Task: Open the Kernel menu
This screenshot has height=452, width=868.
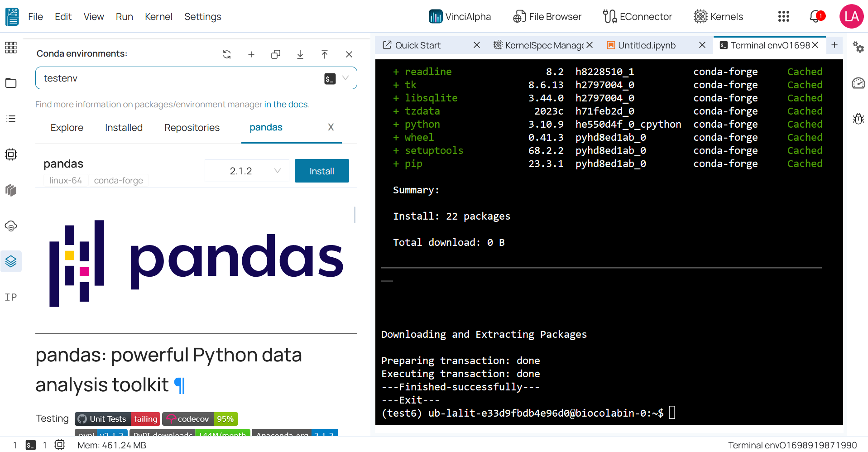Action: click(x=158, y=17)
